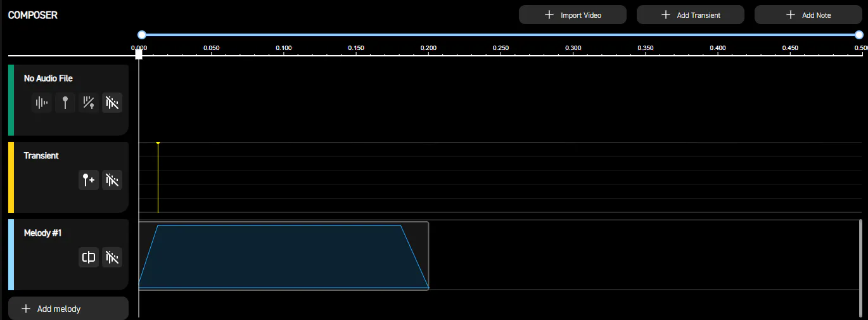
Task: Click the left handle of the range slider
Action: (142, 35)
